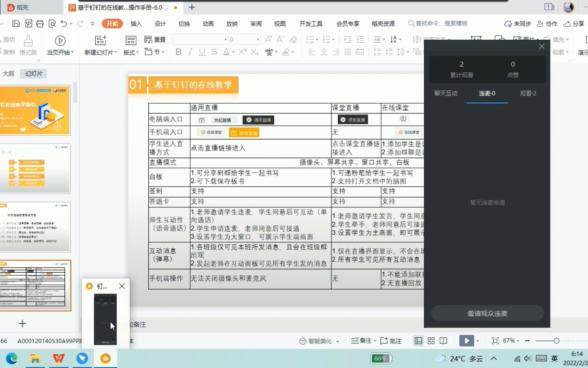This screenshot has height=368, width=588.
Task: Expand the quick access toolbar customize arrow
Action: click(92, 24)
